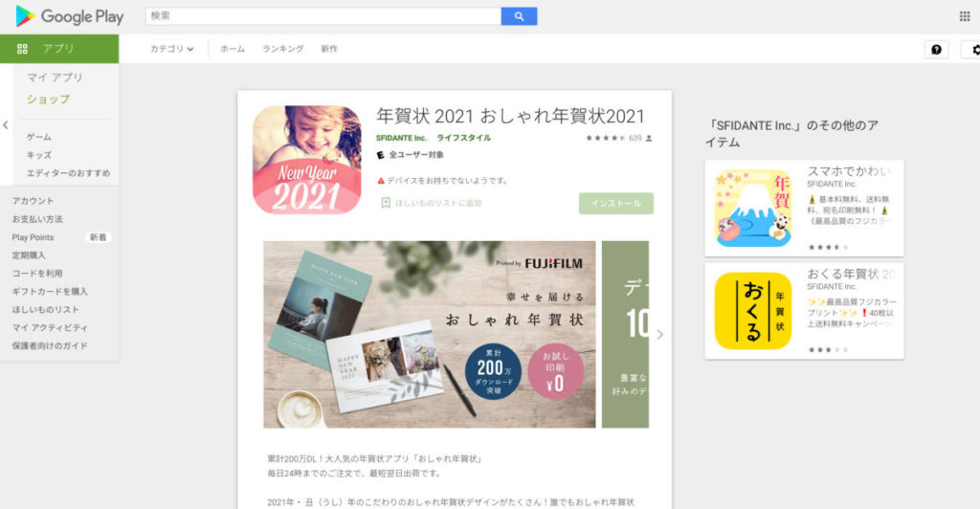Open マイ アクティビティ in the sidebar
The image size is (980, 509).
50,328
